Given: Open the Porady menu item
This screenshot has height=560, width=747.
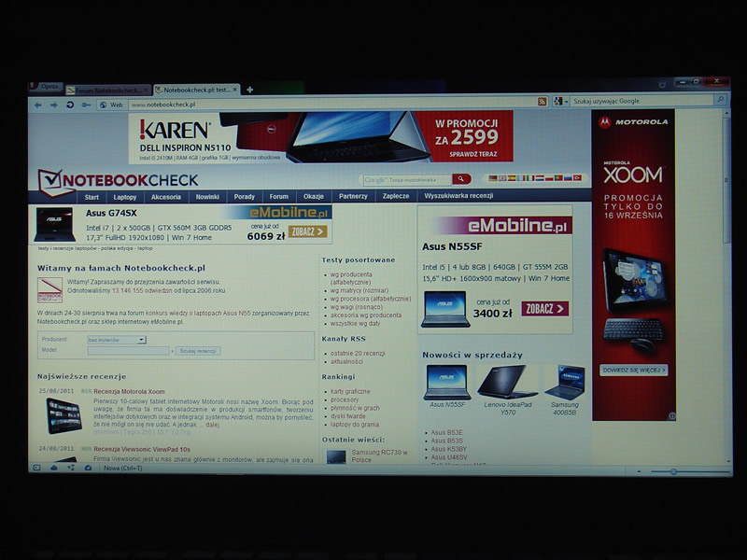Looking at the screenshot, I should point(245,197).
